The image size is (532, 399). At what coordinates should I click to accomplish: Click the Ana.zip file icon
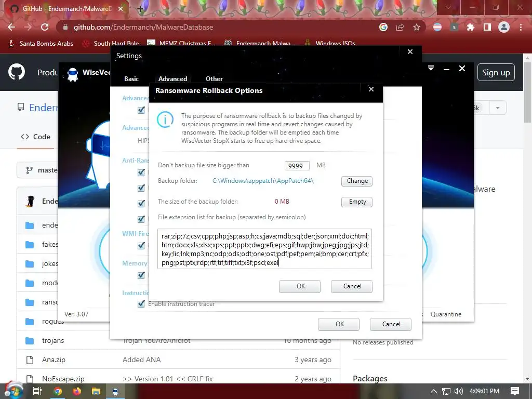30,360
